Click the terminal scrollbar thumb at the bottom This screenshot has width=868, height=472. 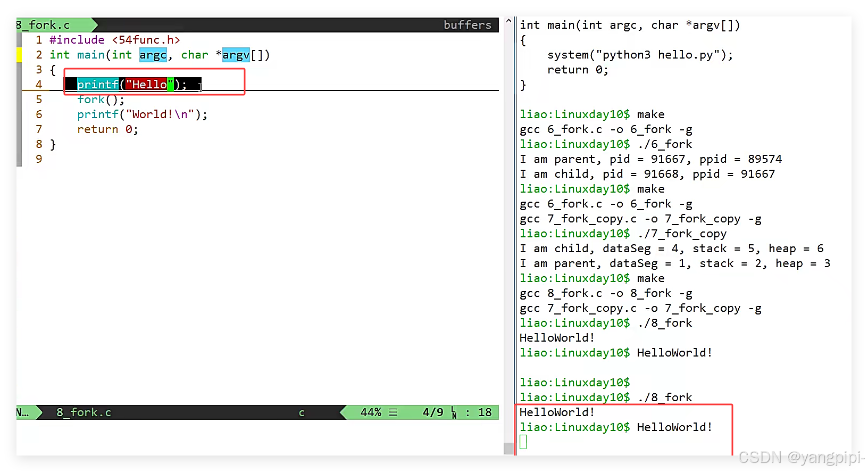pos(509,449)
